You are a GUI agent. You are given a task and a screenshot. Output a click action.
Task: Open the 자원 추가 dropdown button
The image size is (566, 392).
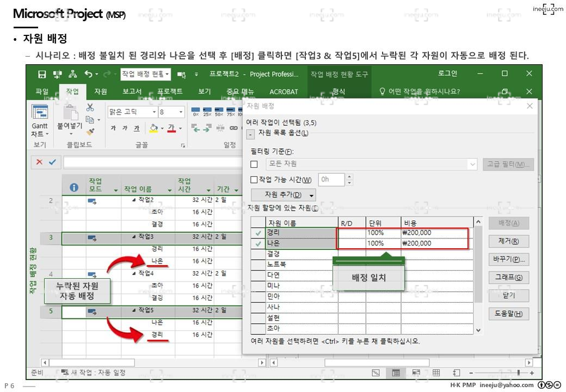point(284,195)
